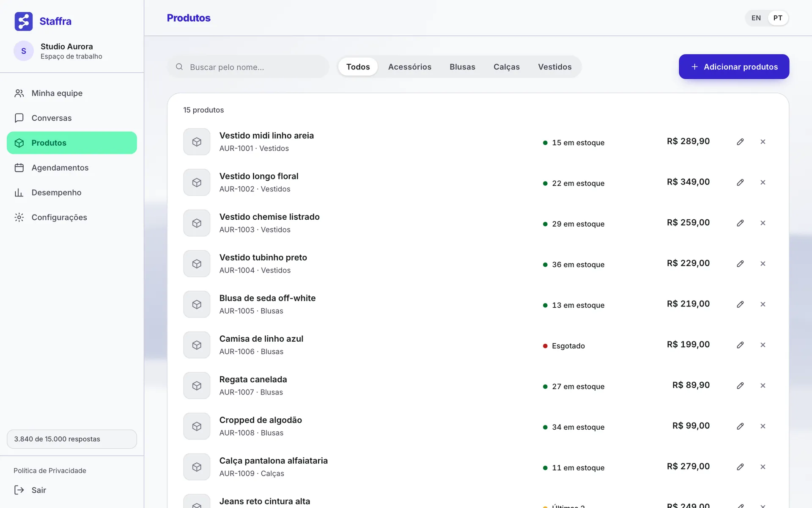Open Minha equipe in sidebar

point(72,93)
